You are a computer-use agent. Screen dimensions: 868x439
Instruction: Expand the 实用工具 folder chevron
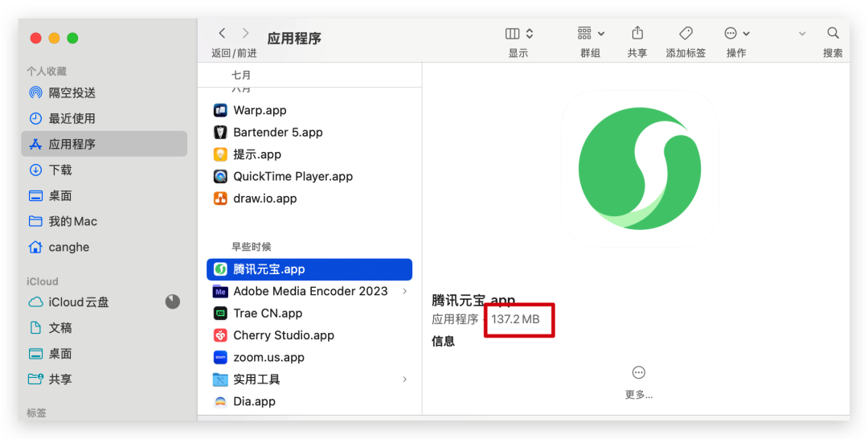pyautogui.click(x=404, y=380)
